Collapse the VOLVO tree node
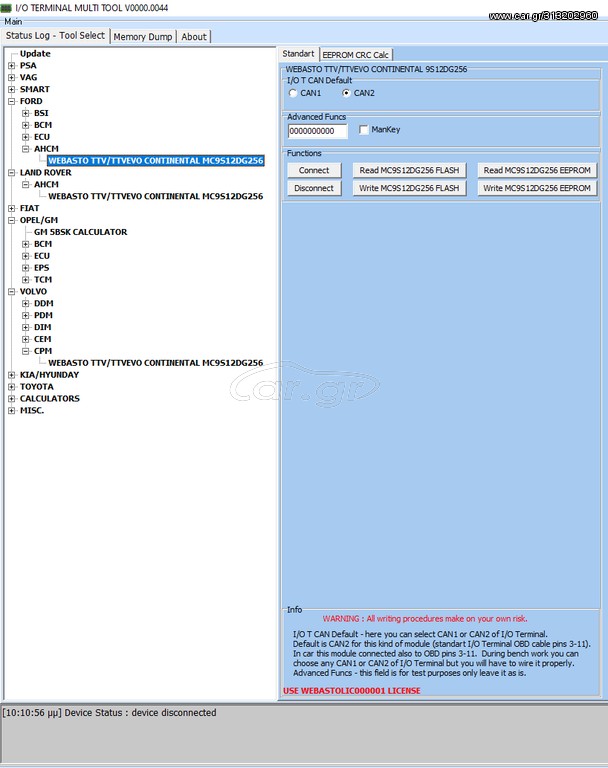608x768 pixels. (x=12, y=292)
